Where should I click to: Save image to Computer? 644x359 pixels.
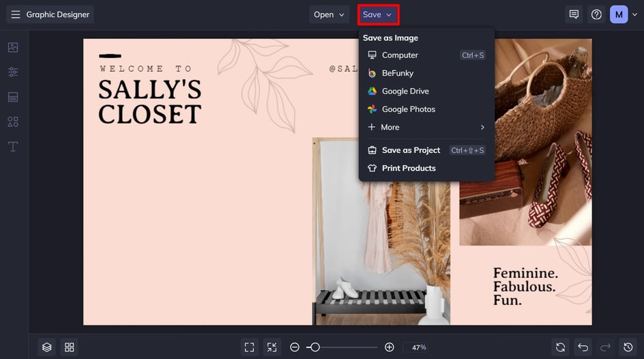coord(426,55)
